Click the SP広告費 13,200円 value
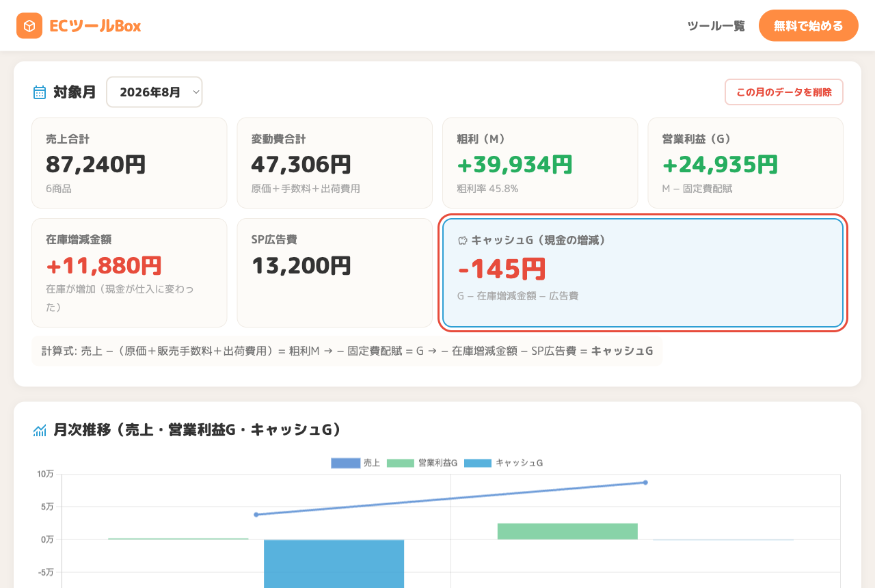 [x=301, y=265]
